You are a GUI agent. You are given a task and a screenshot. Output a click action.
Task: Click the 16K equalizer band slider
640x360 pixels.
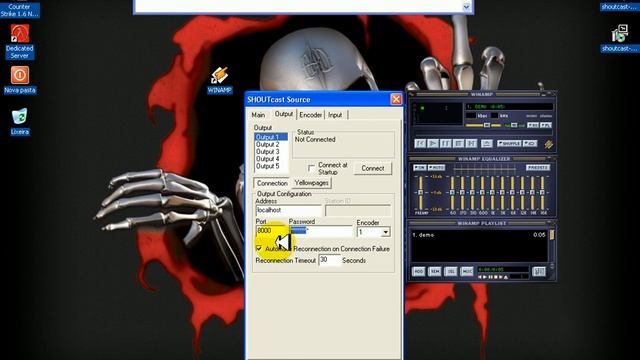[x=543, y=193]
